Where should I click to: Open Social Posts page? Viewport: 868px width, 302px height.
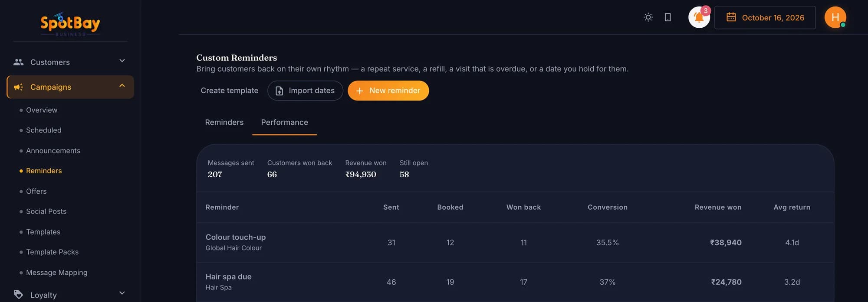click(x=46, y=211)
